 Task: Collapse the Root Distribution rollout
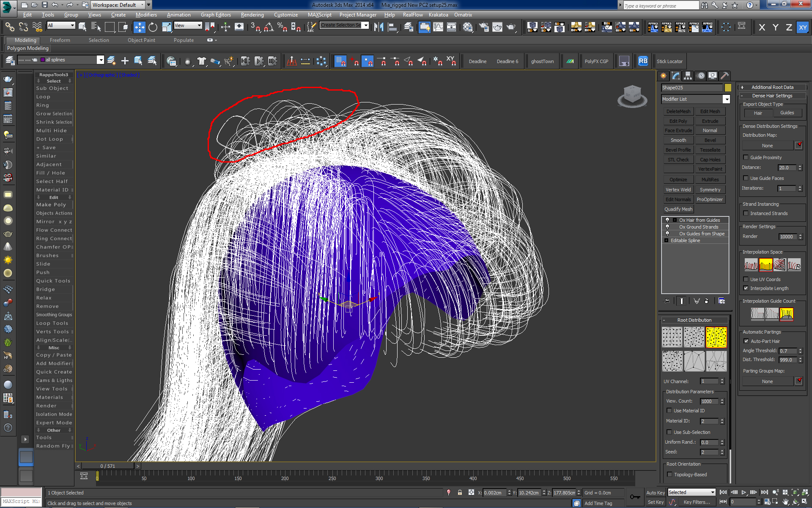tap(694, 320)
